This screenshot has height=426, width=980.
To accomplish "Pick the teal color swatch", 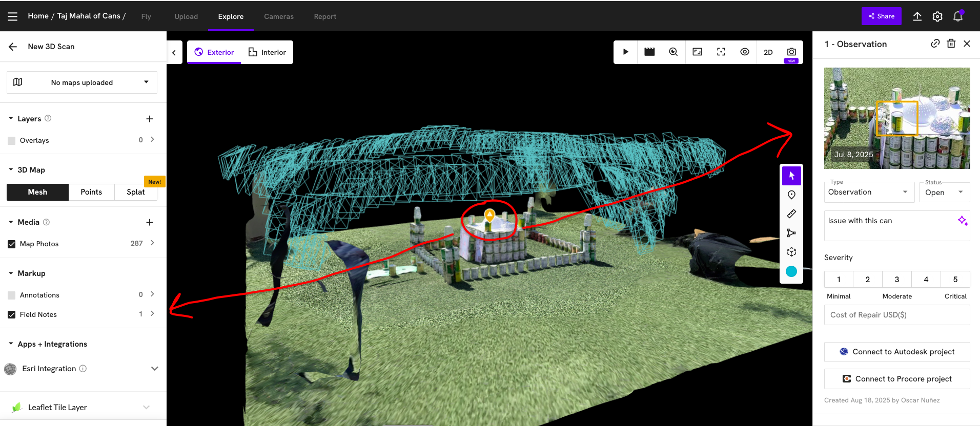I will [x=791, y=271].
